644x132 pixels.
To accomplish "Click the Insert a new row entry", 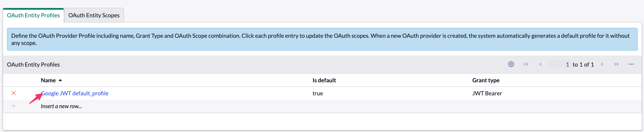I will (61, 106).
